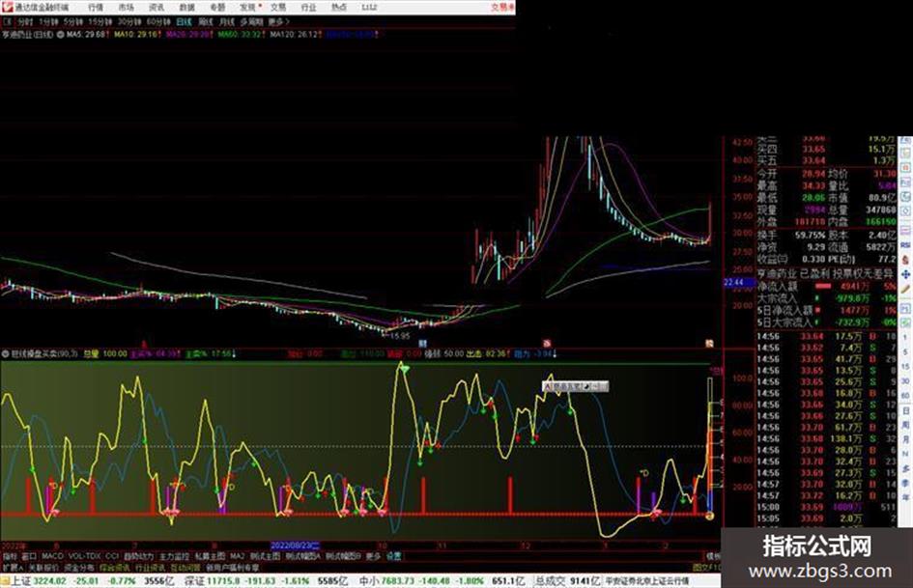913x588 pixels.
Task: Click the Tongdaxin app logo icon
Action: point(7,7)
